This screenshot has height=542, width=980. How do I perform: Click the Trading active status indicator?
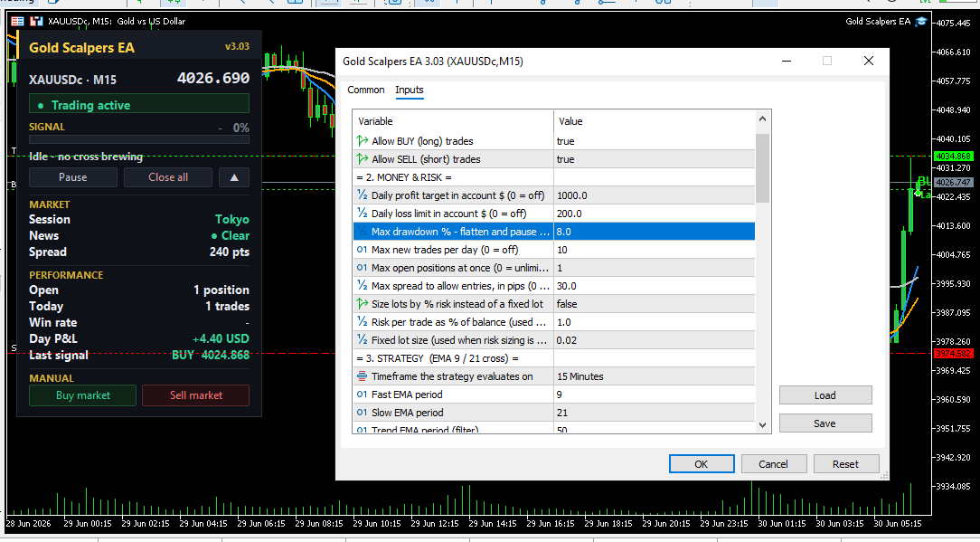pos(138,105)
